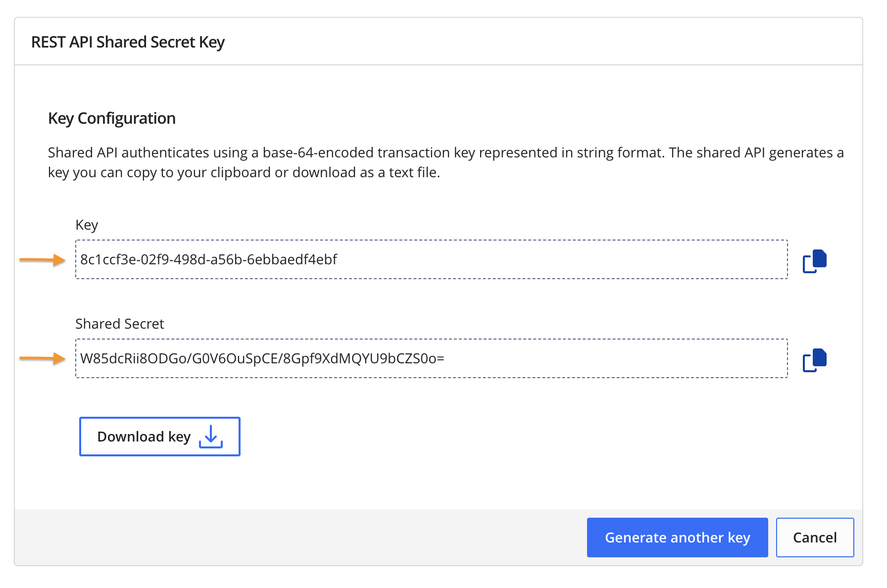
Task: Click the first line of the description text
Action: (445, 152)
